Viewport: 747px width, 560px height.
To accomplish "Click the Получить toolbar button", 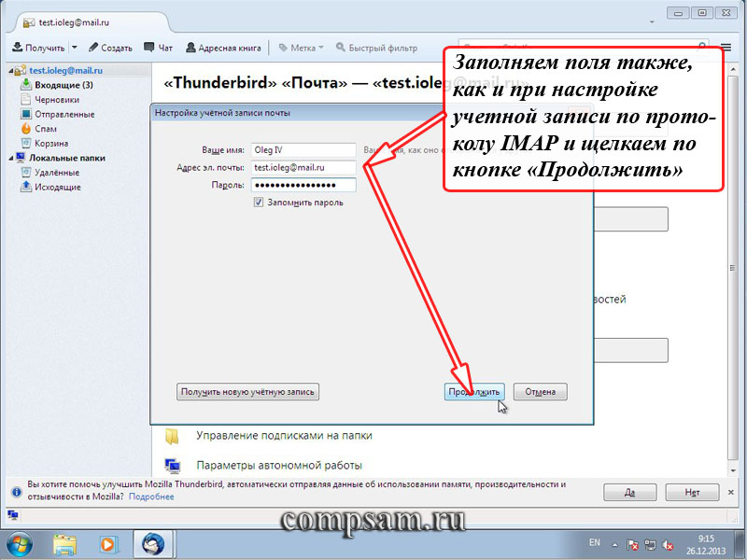I will pyautogui.click(x=38, y=48).
